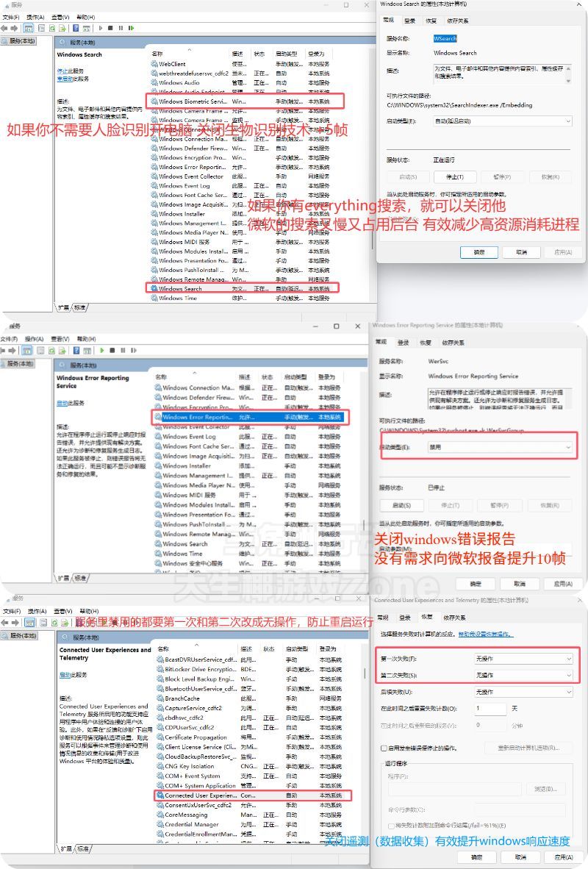Click Pause Service icon in top Services toolbar
The image size is (588, 869).
click(x=121, y=28)
